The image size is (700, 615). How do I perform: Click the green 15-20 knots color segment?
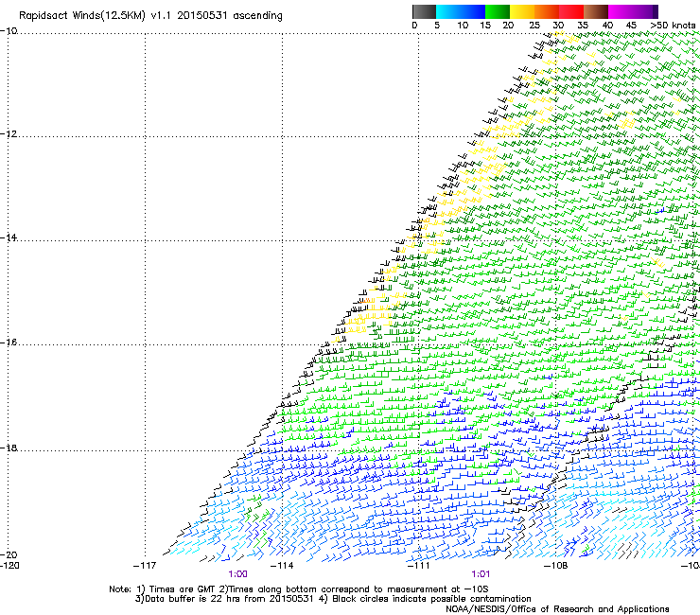pyautogui.click(x=498, y=11)
